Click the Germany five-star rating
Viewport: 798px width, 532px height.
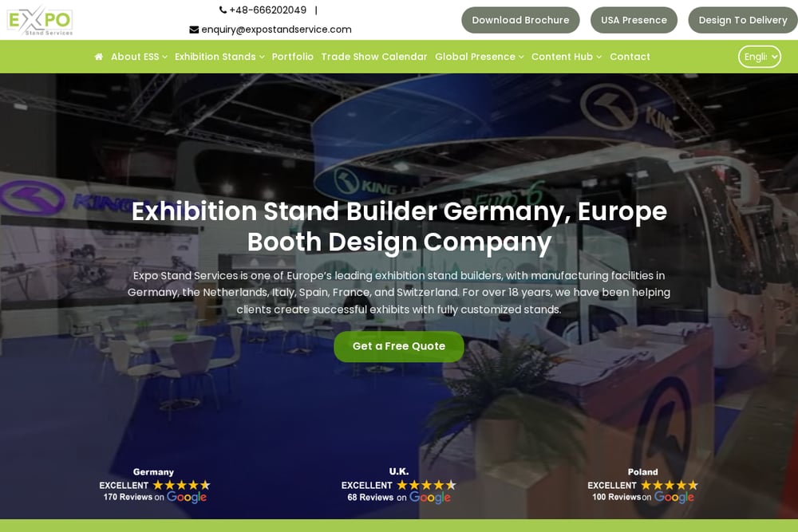pyautogui.click(x=182, y=485)
